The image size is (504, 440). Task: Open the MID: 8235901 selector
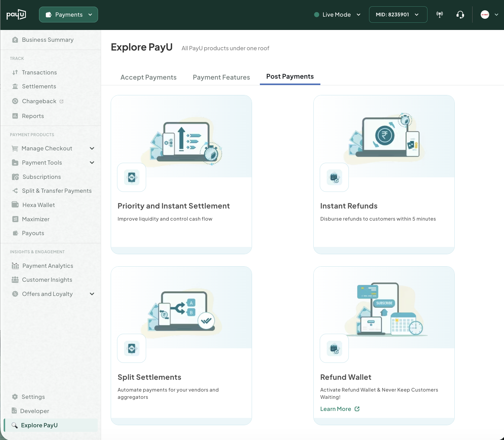click(398, 14)
